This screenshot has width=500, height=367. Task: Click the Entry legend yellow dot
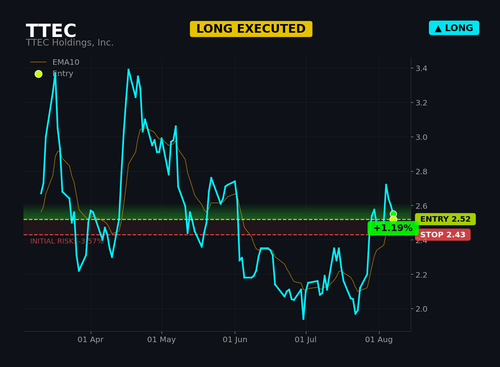point(39,74)
